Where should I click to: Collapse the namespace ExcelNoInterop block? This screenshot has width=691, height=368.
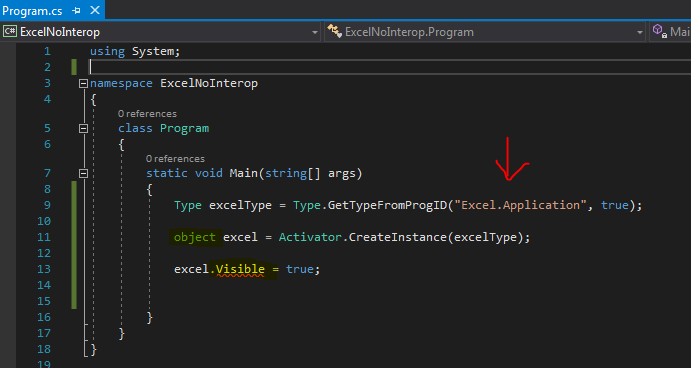tap(83, 83)
